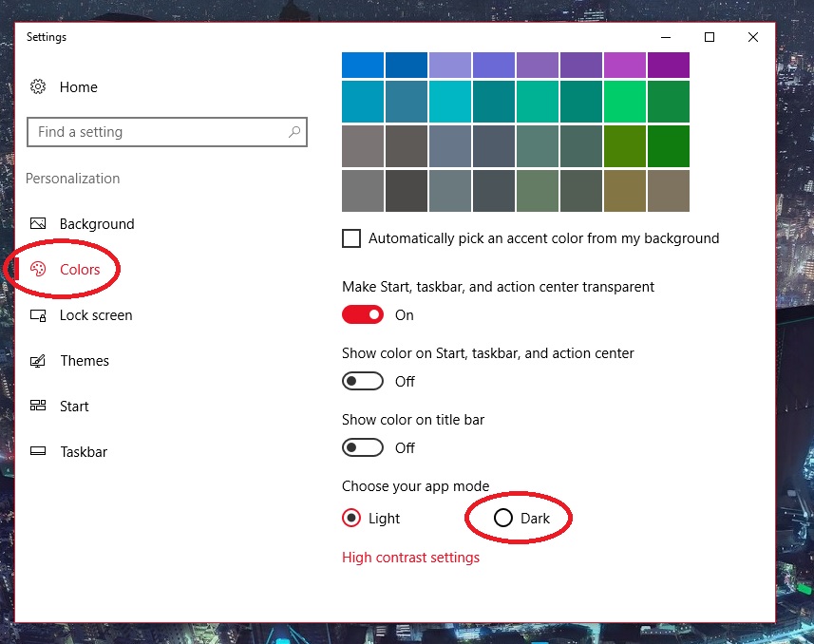Focus the Find a setting box
This screenshot has height=644, width=814.
pos(166,132)
